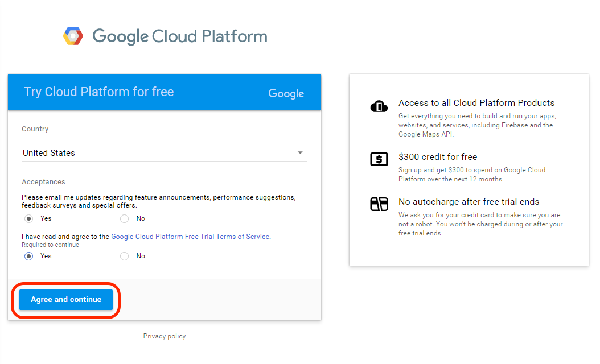Click the Required to continue note
This screenshot has height=364, width=600.
(x=50, y=245)
